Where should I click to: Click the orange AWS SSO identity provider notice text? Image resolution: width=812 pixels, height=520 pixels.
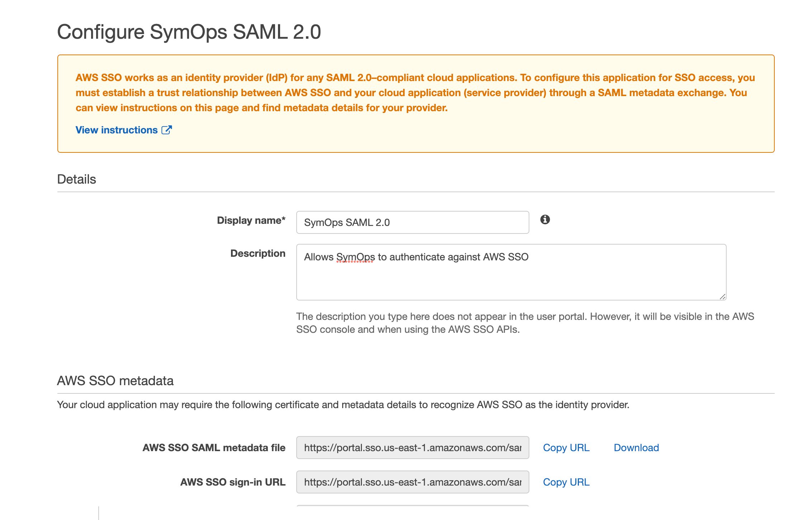pos(415,93)
